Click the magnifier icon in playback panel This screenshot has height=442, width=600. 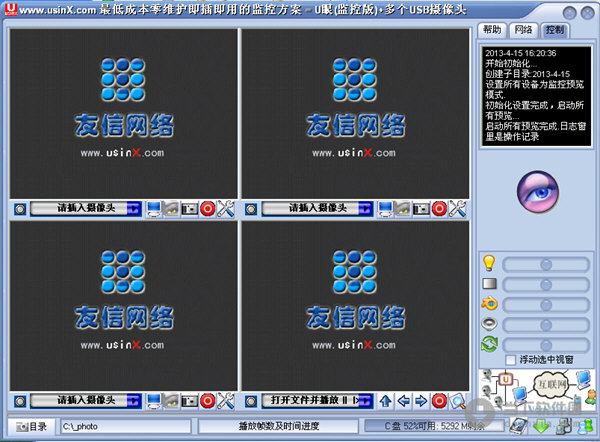[x=457, y=401]
